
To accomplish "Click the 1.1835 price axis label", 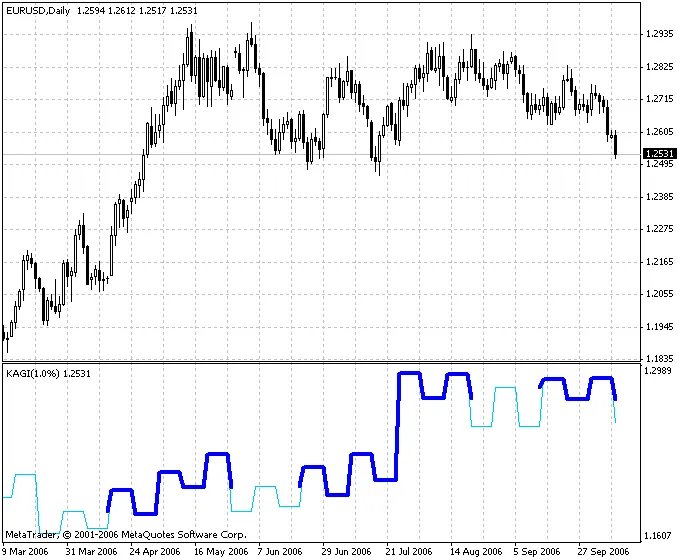I will pos(658,358).
